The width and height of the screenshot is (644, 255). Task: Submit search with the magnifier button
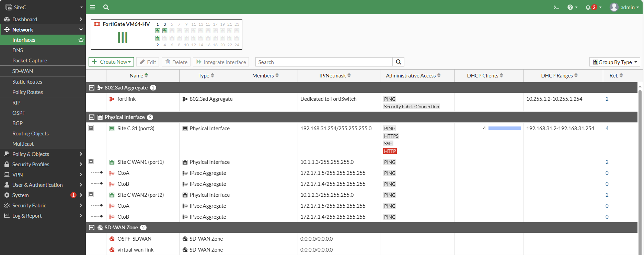tap(398, 62)
